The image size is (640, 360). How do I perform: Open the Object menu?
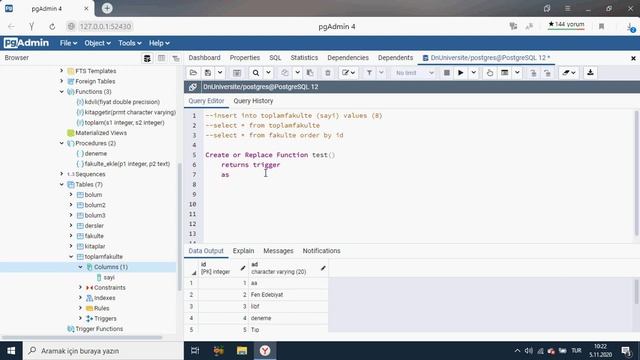point(97,43)
